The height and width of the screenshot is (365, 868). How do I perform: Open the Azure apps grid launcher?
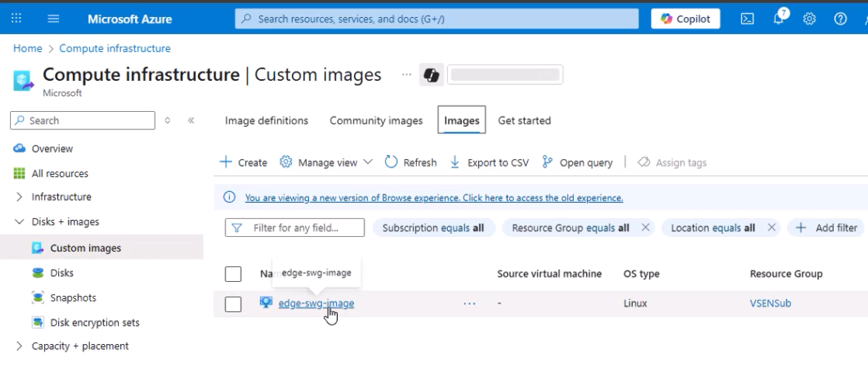point(16,19)
